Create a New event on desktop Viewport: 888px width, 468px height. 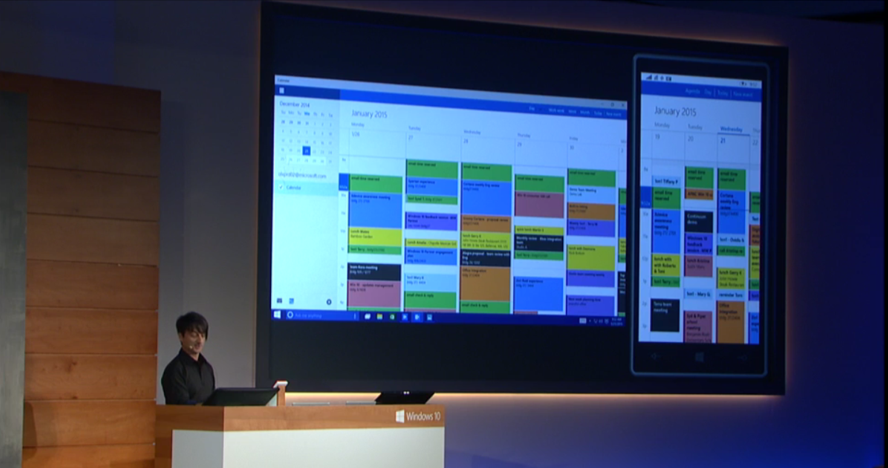pyautogui.click(x=613, y=114)
